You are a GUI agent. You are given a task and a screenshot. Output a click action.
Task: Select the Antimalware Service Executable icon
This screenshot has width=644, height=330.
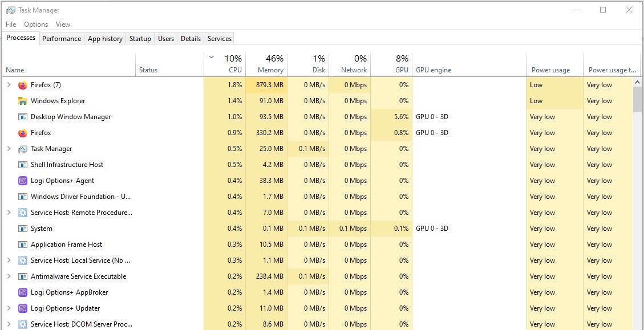(x=23, y=276)
